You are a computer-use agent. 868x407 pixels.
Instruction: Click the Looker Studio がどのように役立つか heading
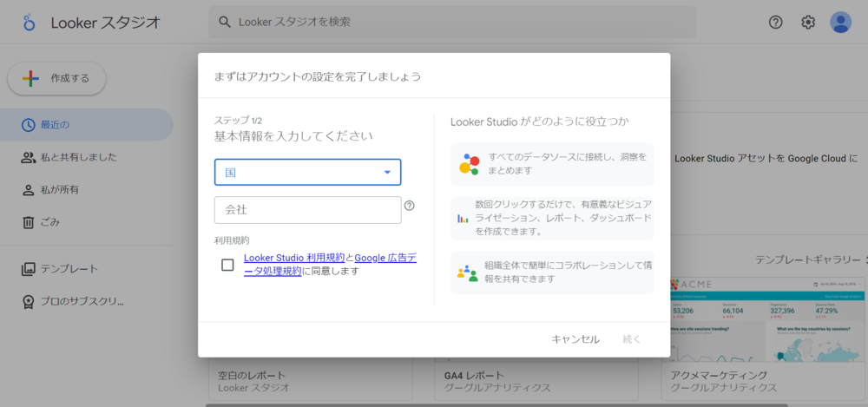coord(540,121)
